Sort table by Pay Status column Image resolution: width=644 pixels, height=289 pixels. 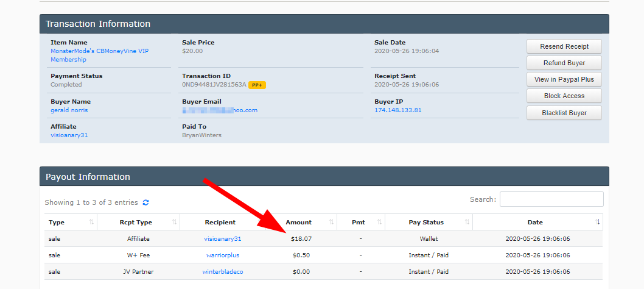tap(429, 223)
